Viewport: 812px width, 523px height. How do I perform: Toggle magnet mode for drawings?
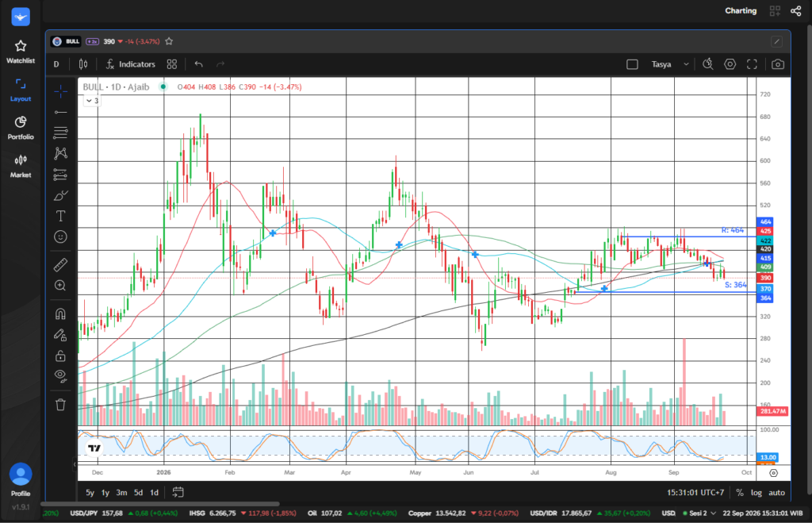(x=60, y=314)
